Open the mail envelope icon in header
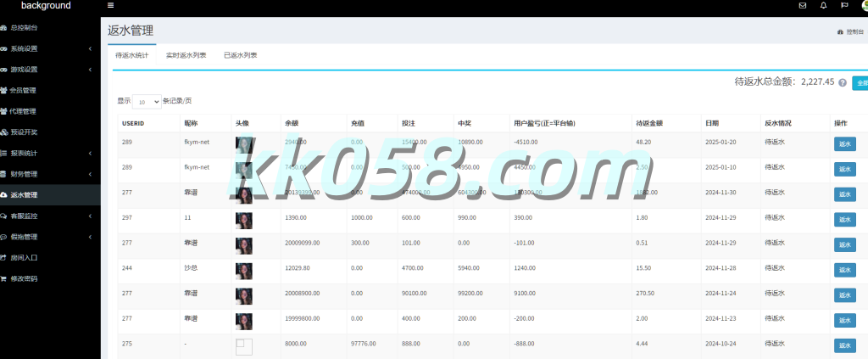Viewport: 868px width, 359px height. 802,6
